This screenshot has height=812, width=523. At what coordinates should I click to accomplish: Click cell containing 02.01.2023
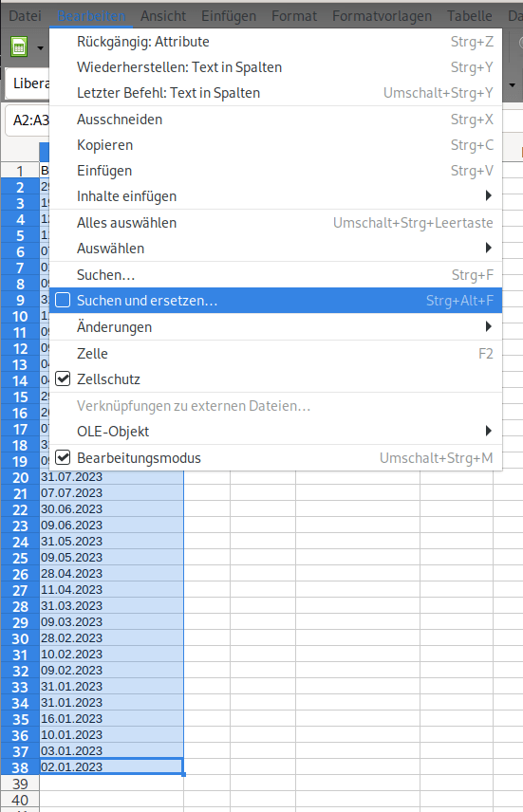click(111, 767)
